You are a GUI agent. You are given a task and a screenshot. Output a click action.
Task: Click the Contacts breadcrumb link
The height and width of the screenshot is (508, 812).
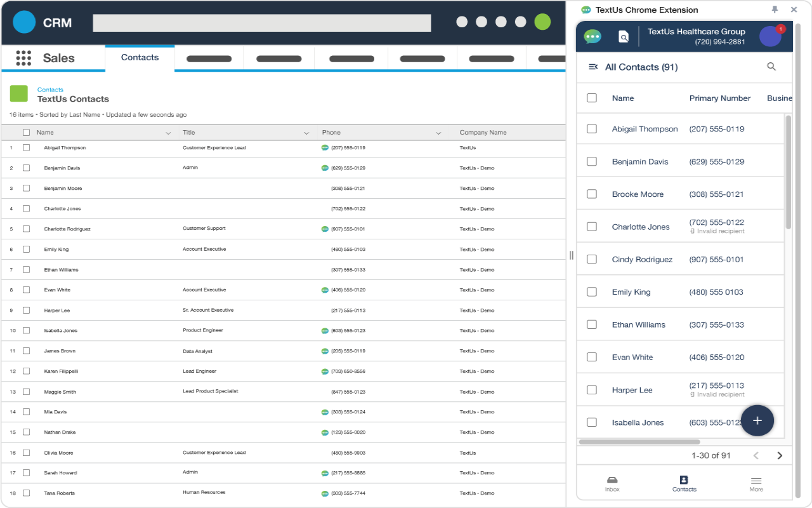pyautogui.click(x=50, y=90)
